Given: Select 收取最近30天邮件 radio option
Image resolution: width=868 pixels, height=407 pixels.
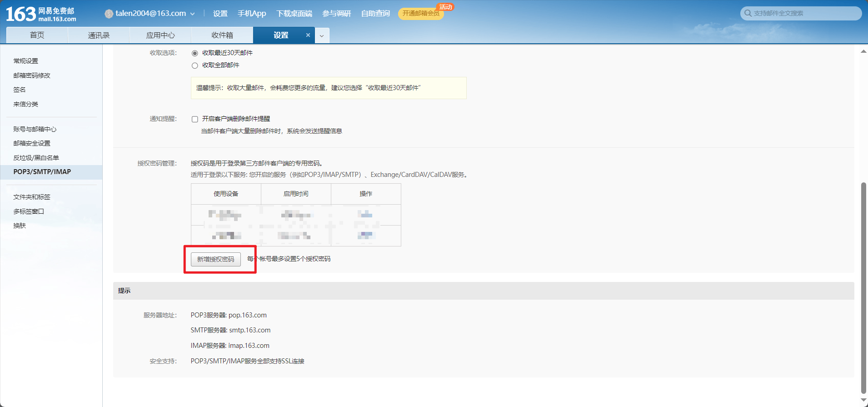Looking at the screenshot, I should (x=195, y=53).
